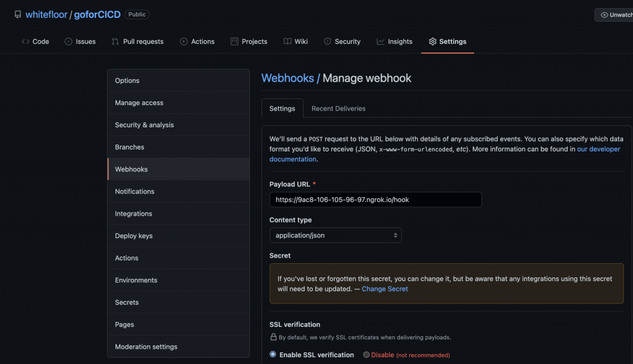Open Manage access in sidebar
This screenshot has height=364, width=633.
pyautogui.click(x=179, y=103)
